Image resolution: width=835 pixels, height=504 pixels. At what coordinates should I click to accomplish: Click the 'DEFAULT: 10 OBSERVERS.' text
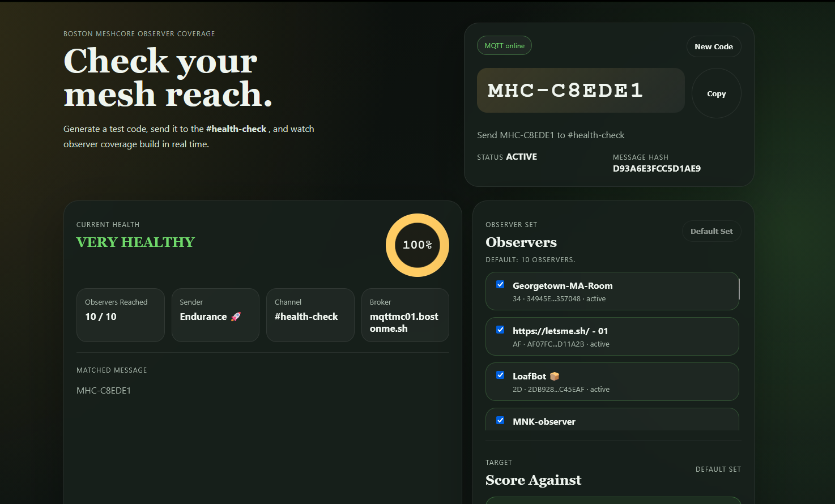pos(530,260)
